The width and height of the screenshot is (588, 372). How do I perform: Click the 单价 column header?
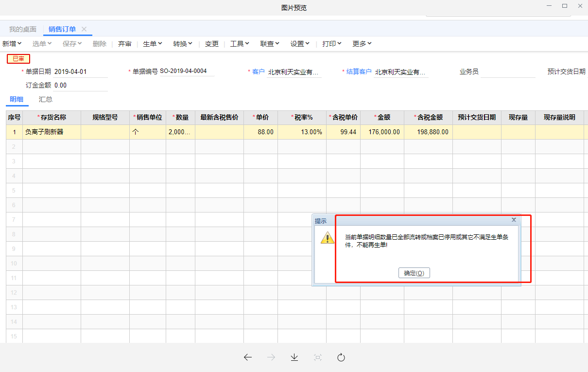(x=260, y=117)
